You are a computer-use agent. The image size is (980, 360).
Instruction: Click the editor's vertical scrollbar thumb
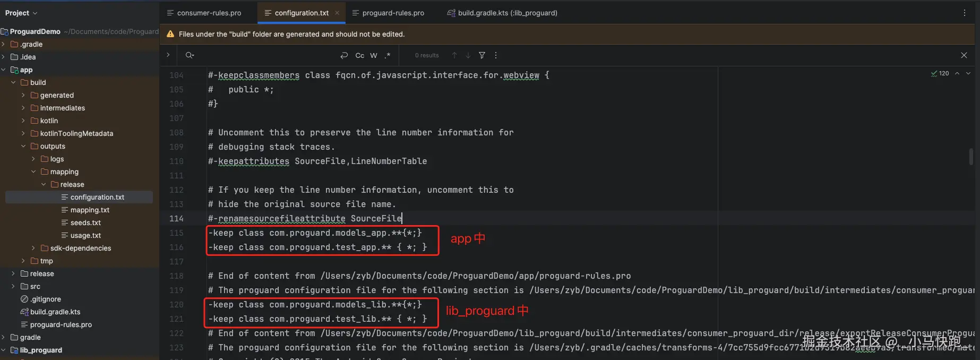(x=971, y=157)
